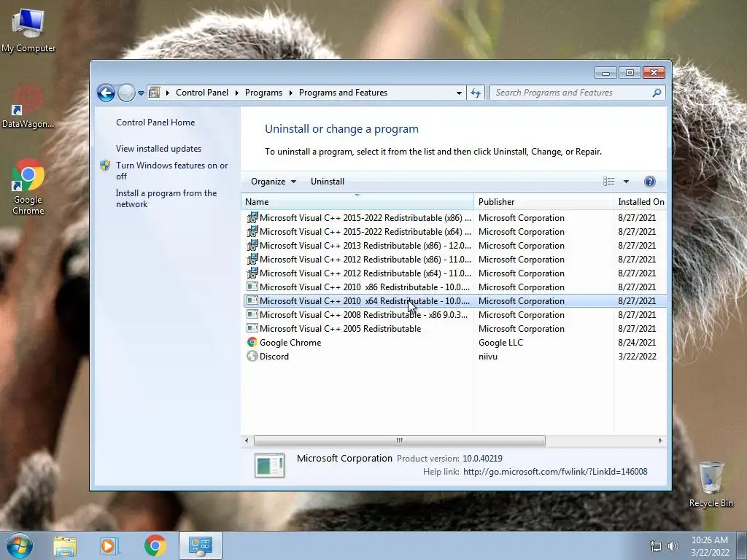Click the shield icon beside Windows features
The image size is (747, 560).
[105, 166]
